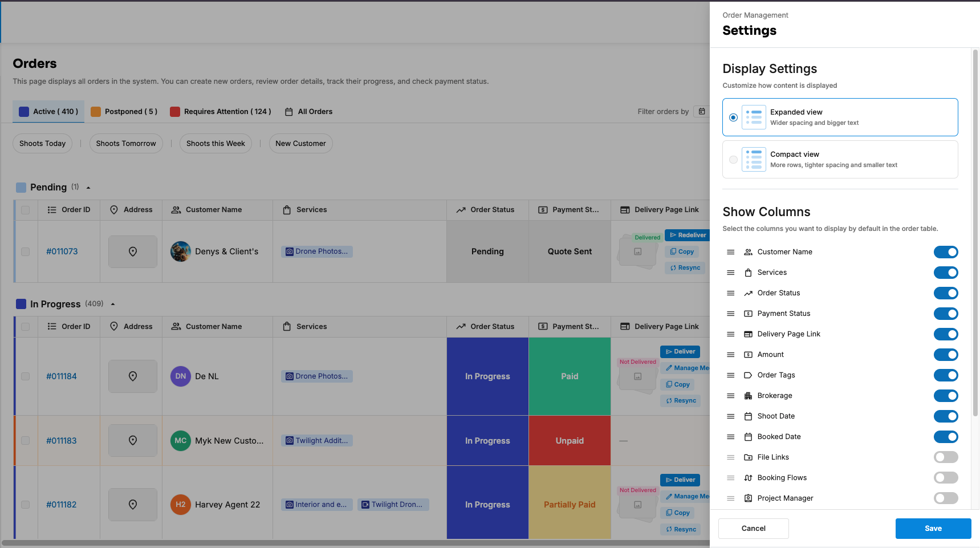The image size is (980, 548).
Task: Click drag handle icon beside Customer Name column
Action: [x=730, y=252]
